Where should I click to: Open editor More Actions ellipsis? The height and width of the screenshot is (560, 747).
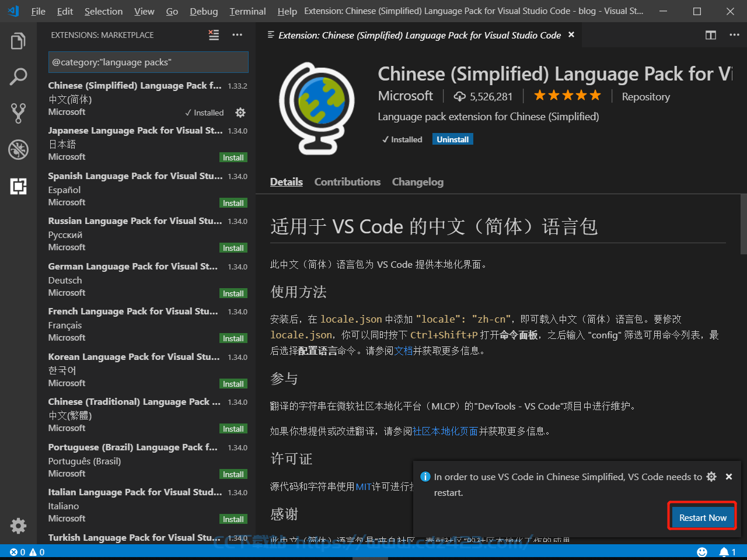[734, 35]
